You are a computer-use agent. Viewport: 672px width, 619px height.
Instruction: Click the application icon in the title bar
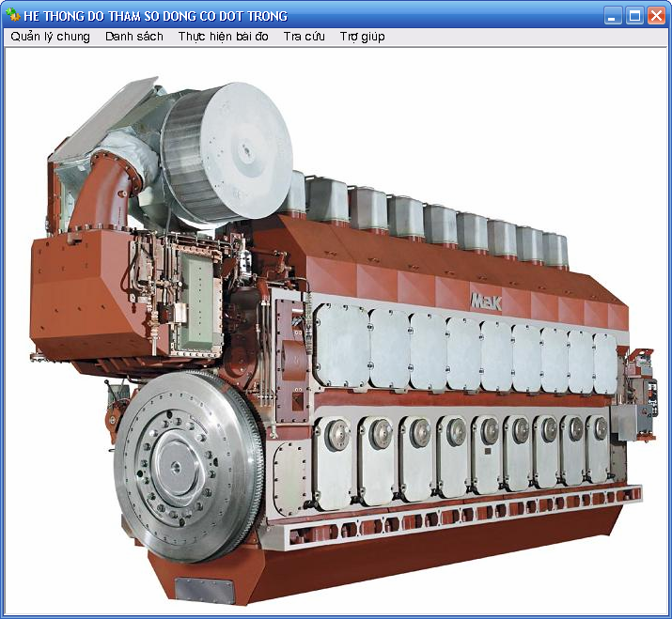(x=13, y=15)
